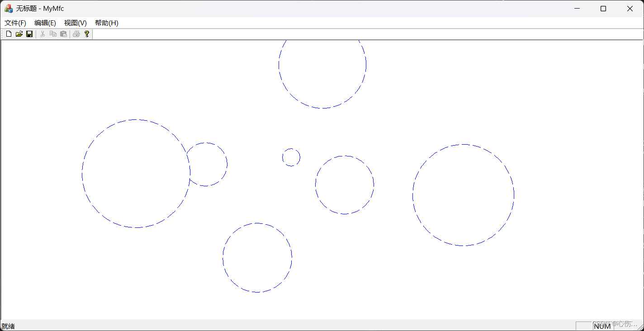The width and height of the screenshot is (644, 331).
Task: Click the NUM indicator in status bar
Action: (x=602, y=326)
